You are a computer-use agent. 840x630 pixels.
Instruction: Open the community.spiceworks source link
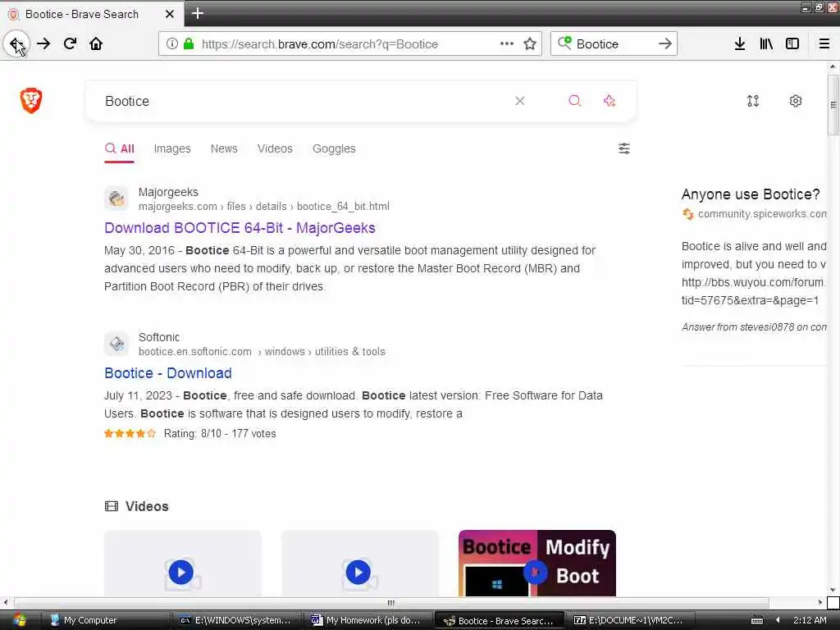click(761, 214)
